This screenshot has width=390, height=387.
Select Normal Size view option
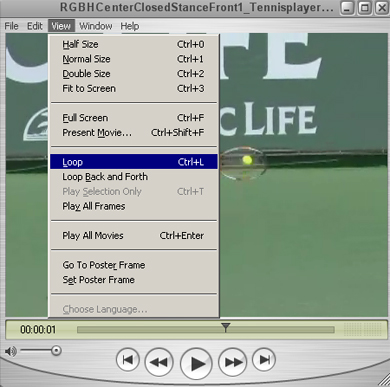134,59
